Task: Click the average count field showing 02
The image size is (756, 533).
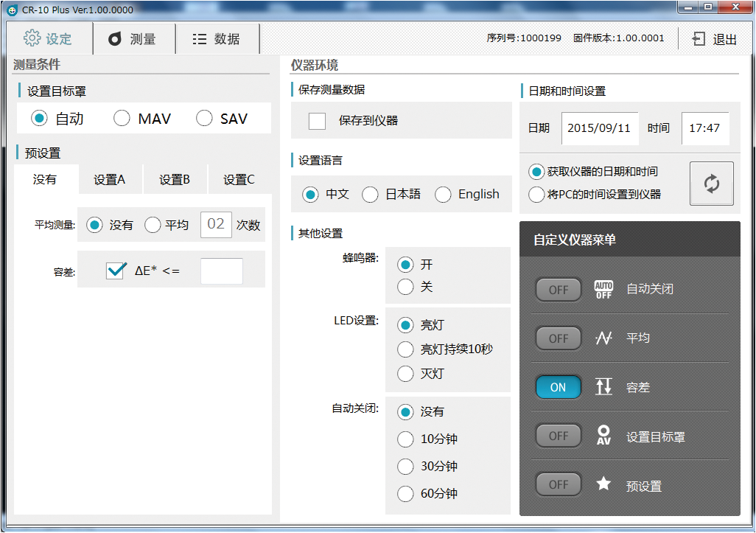Action: 216,224
